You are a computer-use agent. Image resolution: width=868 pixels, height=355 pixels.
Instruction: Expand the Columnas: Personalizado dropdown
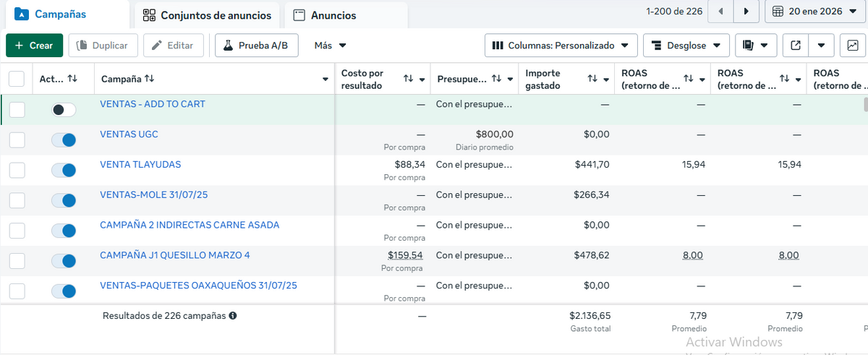pos(561,46)
